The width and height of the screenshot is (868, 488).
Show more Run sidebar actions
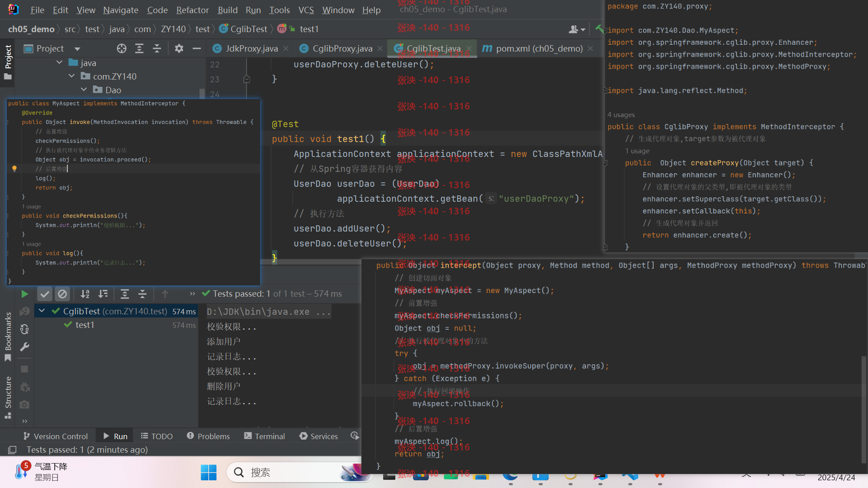click(24, 421)
